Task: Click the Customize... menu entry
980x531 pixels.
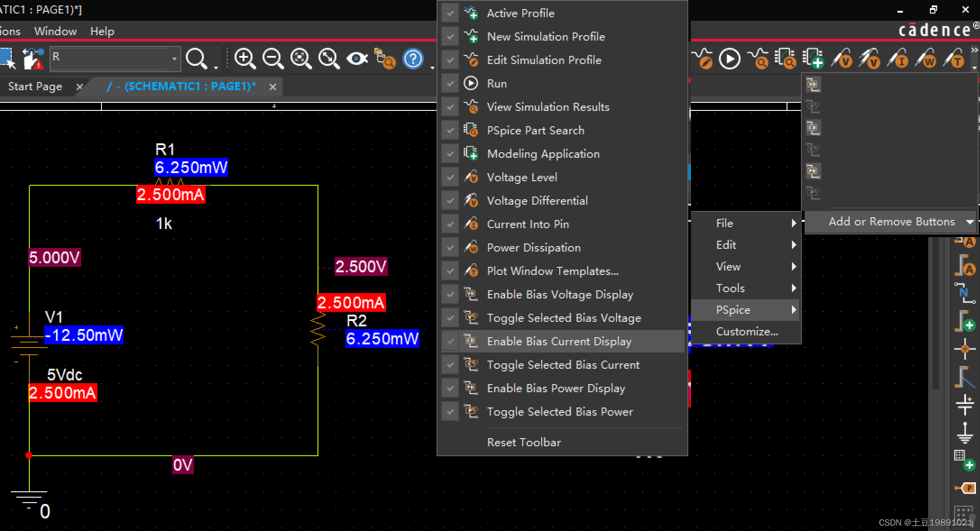Action: tap(747, 331)
